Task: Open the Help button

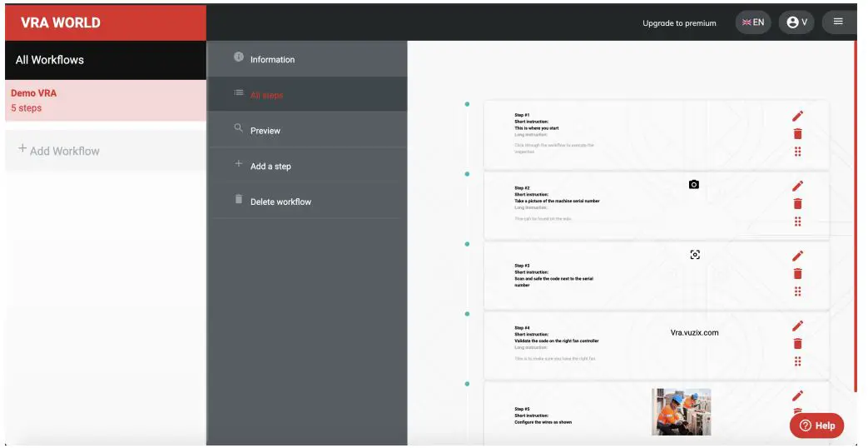Action: coord(816,426)
